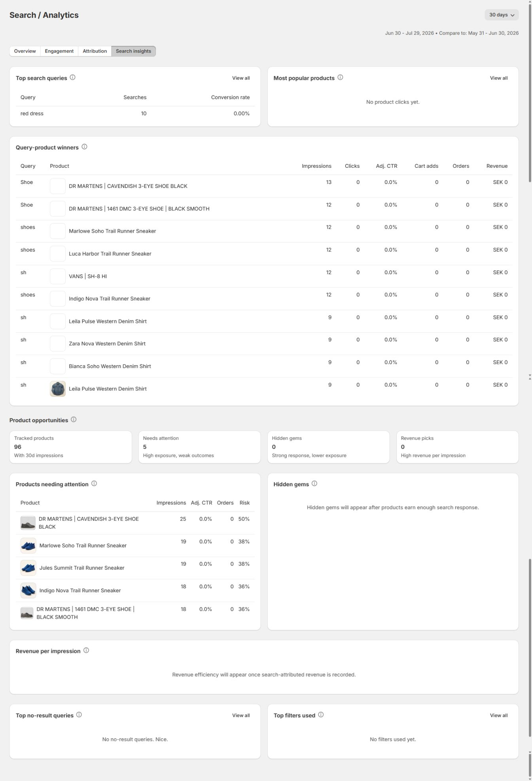Click the Needs attention card
This screenshot has width=532, height=781.
(x=199, y=447)
